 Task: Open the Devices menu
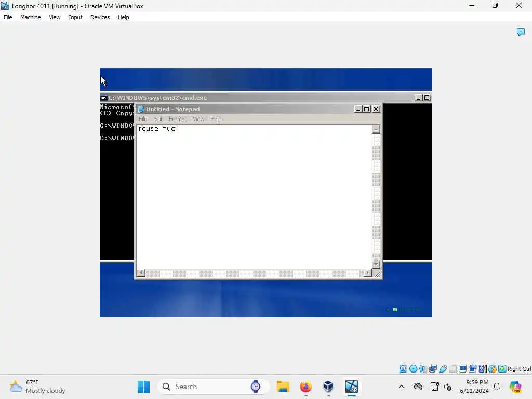pos(100,17)
